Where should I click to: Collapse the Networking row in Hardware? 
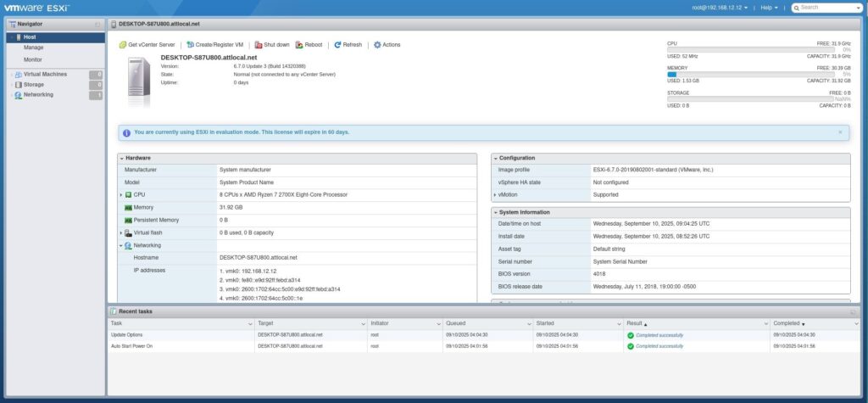click(x=121, y=245)
